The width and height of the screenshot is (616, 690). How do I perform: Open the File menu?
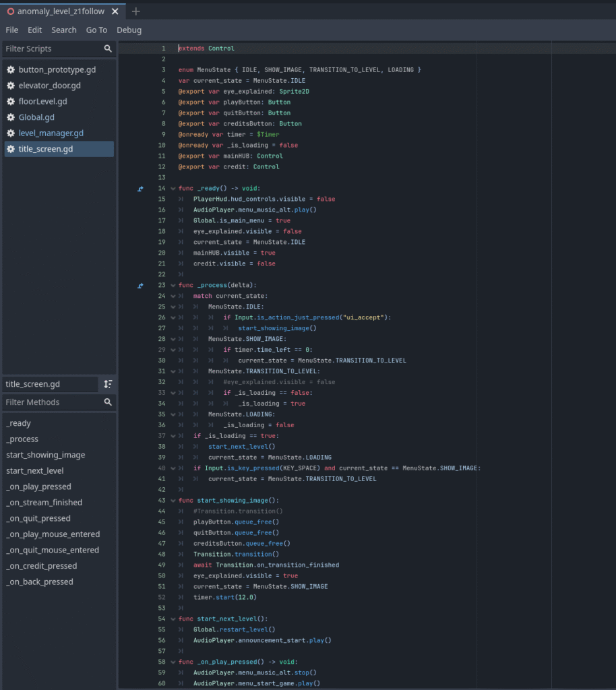[x=12, y=30]
